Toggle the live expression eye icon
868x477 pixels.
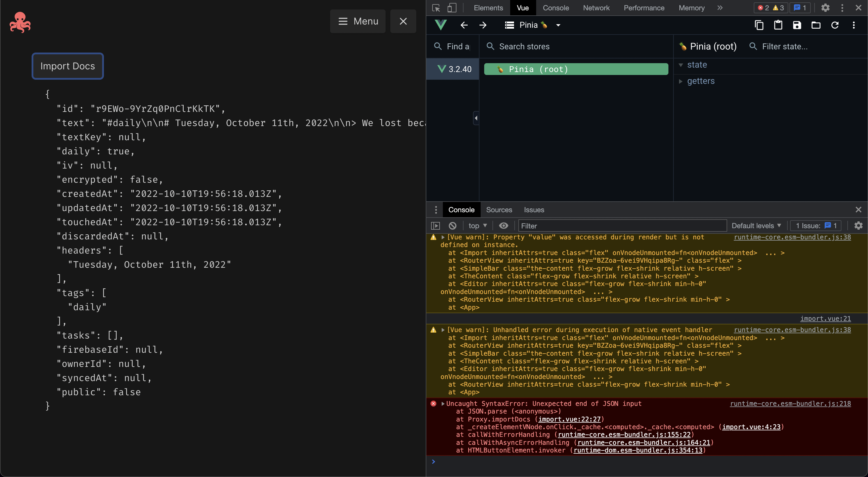click(503, 226)
